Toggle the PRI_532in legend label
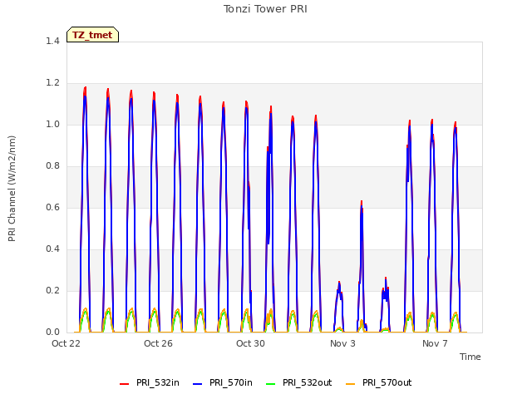532x399 pixels. click(x=158, y=382)
